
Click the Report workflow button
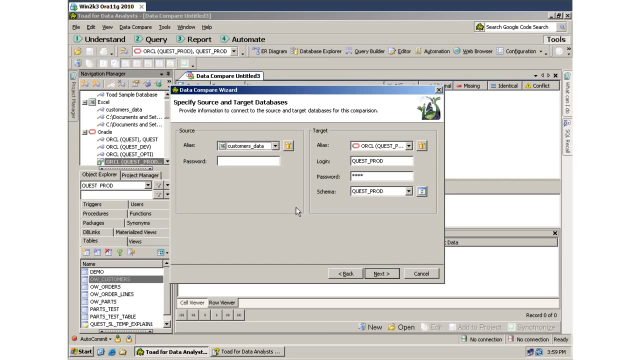tap(194, 39)
